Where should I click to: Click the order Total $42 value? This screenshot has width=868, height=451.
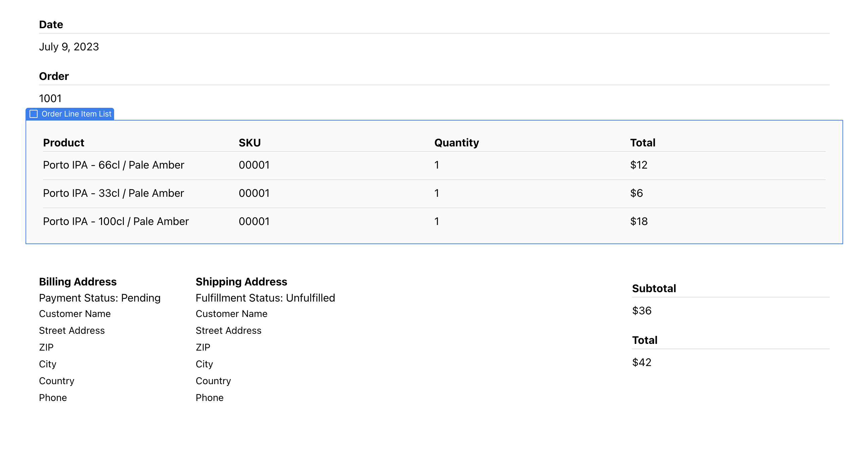click(x=641, y=362)
